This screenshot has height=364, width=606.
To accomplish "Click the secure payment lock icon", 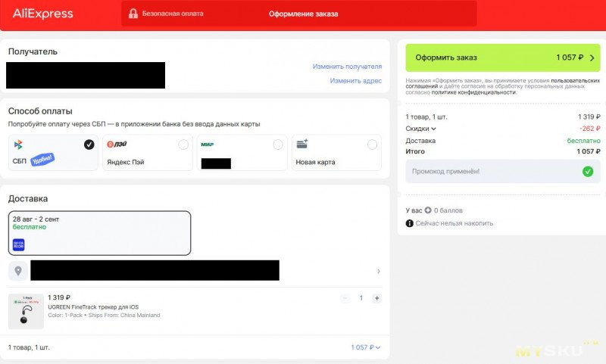I will coord(133,14).
